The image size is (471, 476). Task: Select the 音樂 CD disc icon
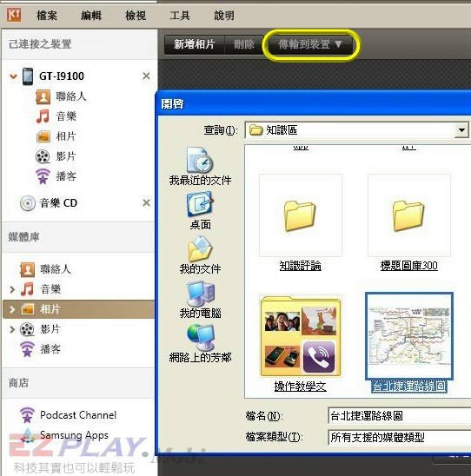(x=28, y=203)
